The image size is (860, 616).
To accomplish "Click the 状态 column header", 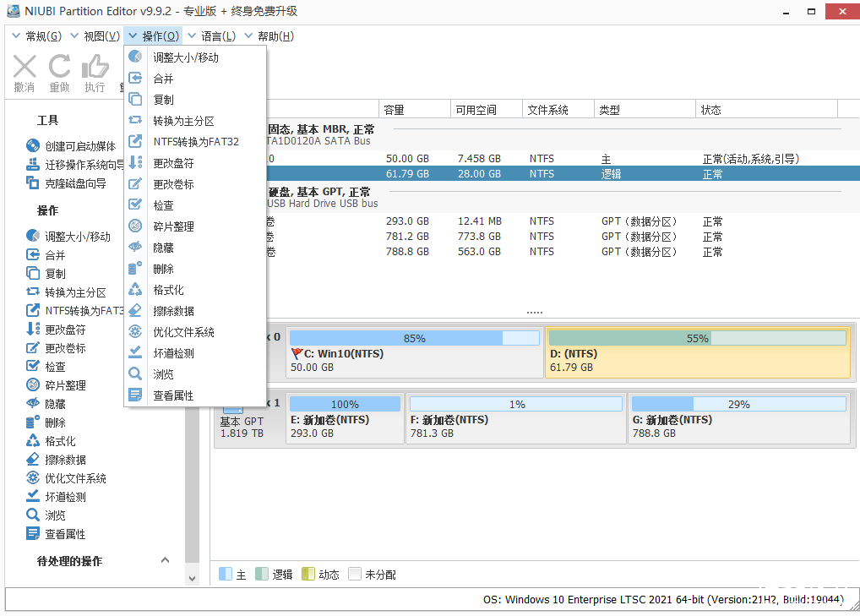I will click(x=767, y=110).
